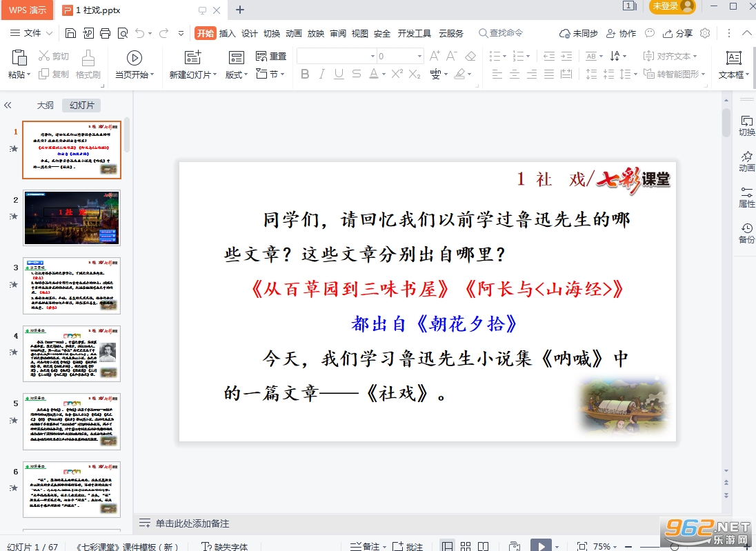The height and width of the screenshot is (551, 756).
Task: Open the 动画 animation side panel icon
Action: (746, 161)
